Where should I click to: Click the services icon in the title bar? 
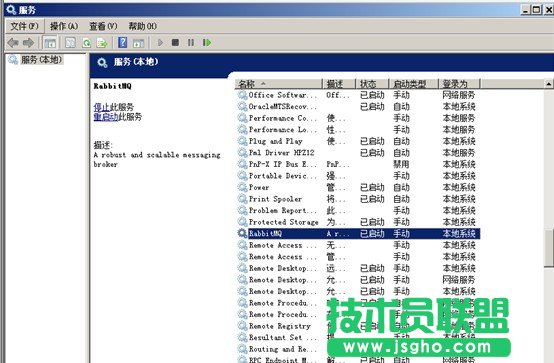coord(11,10)
